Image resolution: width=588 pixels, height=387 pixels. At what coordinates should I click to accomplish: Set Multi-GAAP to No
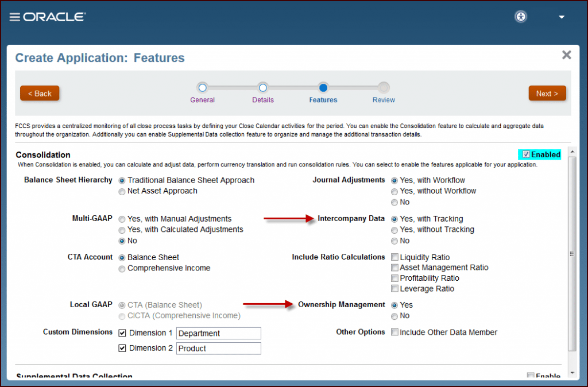pyautogui.click(x=122, y=241)
